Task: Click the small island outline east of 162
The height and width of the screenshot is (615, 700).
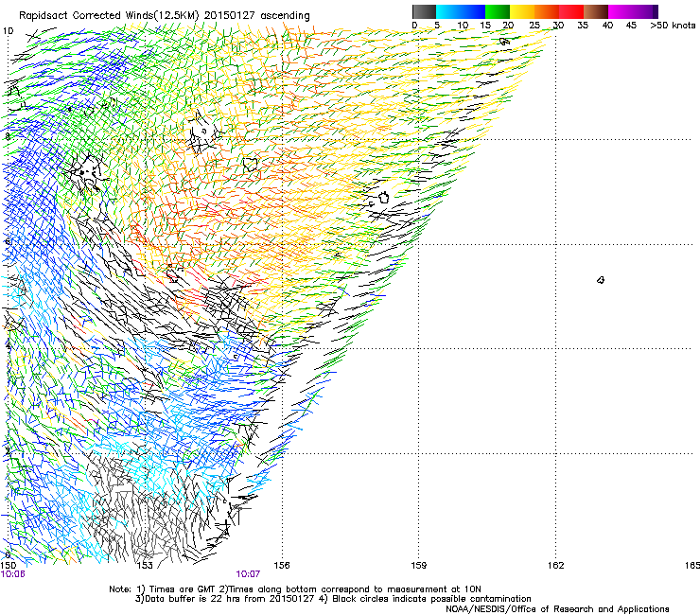Action: click(x=601, y=280)
